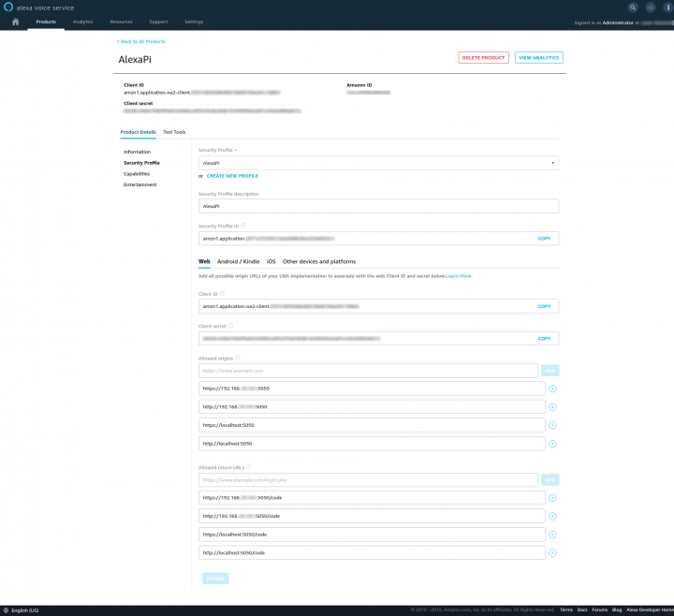Click the CREATE NEW PROFILE link
Viewport: 674px width, 616px height.
click(x=232, y=176)
